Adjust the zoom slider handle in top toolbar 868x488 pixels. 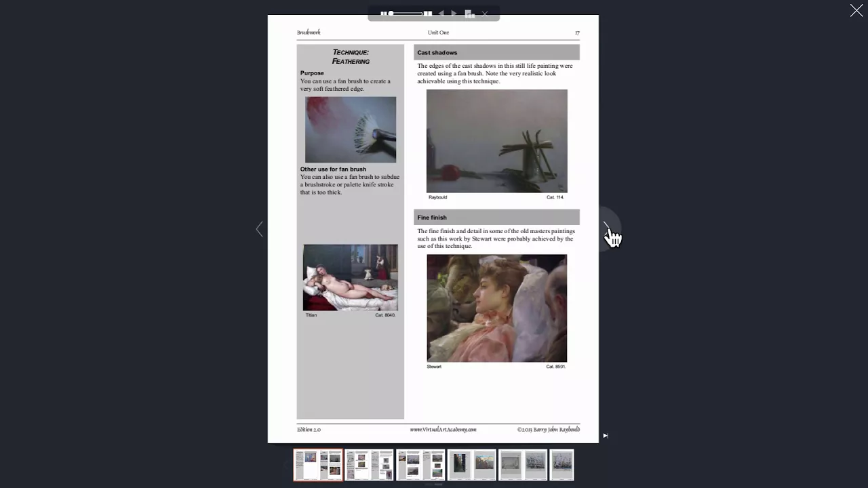tap(391, 14)
